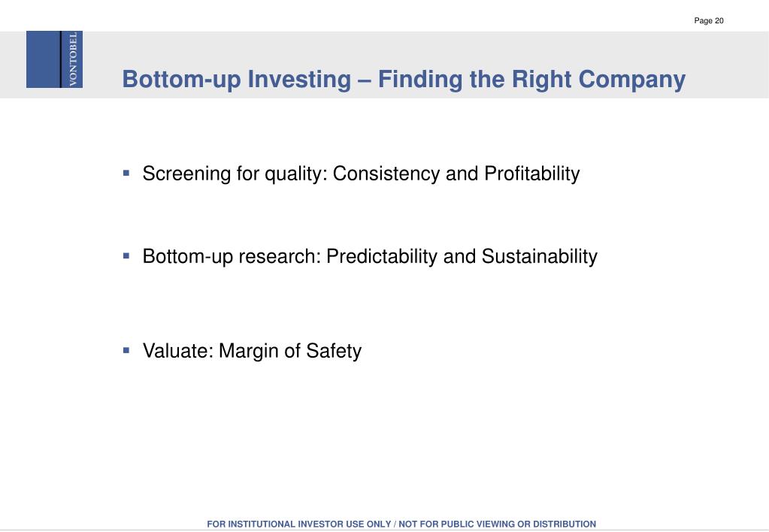
Task: Click the words Finding the Right Company
Action: (x=531, y=80)
